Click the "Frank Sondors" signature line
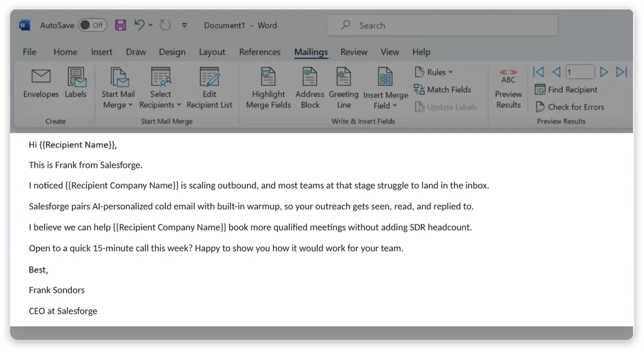This screenshot has width=644, height=352. click(56, 290)
